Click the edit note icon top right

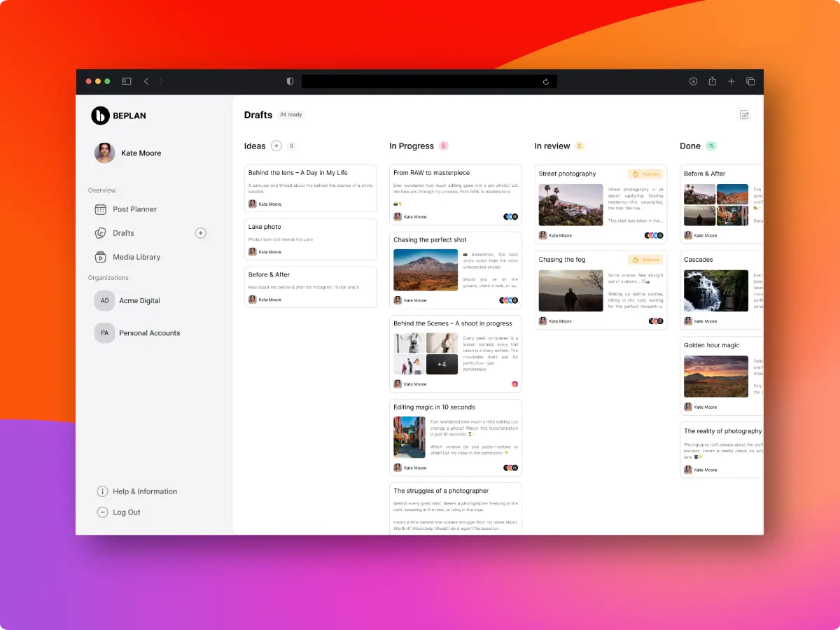(x=744, y=115)
